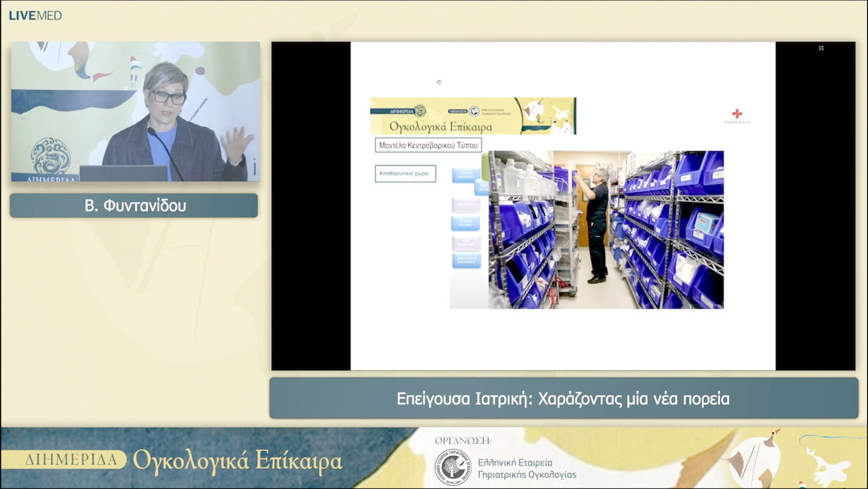Select the speaker video thumbnail
Viewport: 868px width, 489px height.
[x=135, y=111]
